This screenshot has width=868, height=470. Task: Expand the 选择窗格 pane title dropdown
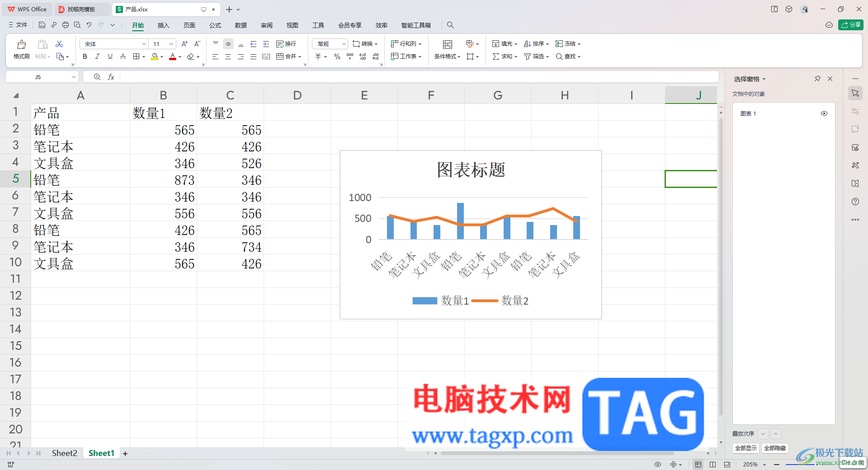764,79
